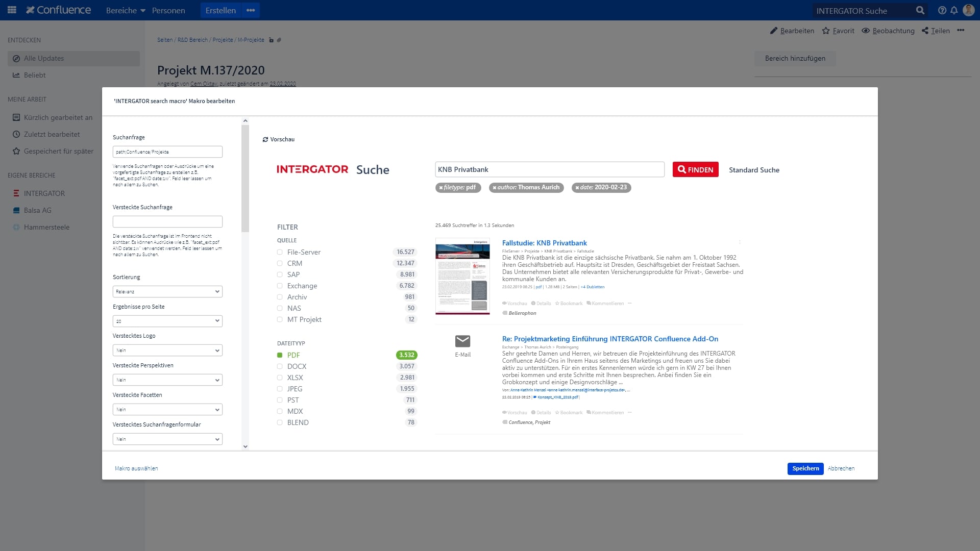Remove the author Thomas Aurich filter chip
This screenshot has height=551, width=980.
494,188
